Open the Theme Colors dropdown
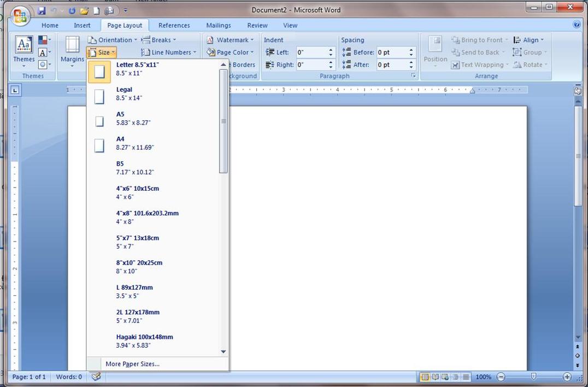Screen dimensions: 588x387 coord(45,40)
